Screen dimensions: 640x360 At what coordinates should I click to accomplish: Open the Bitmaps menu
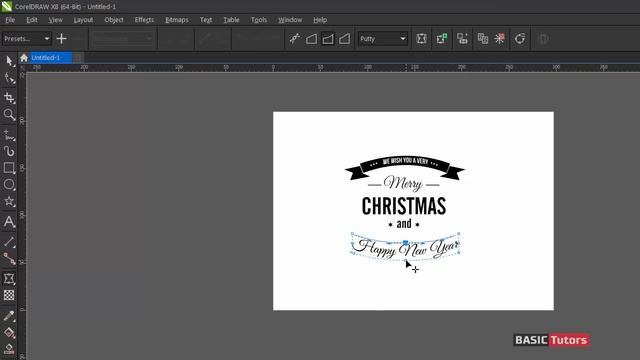click(177, 20)
